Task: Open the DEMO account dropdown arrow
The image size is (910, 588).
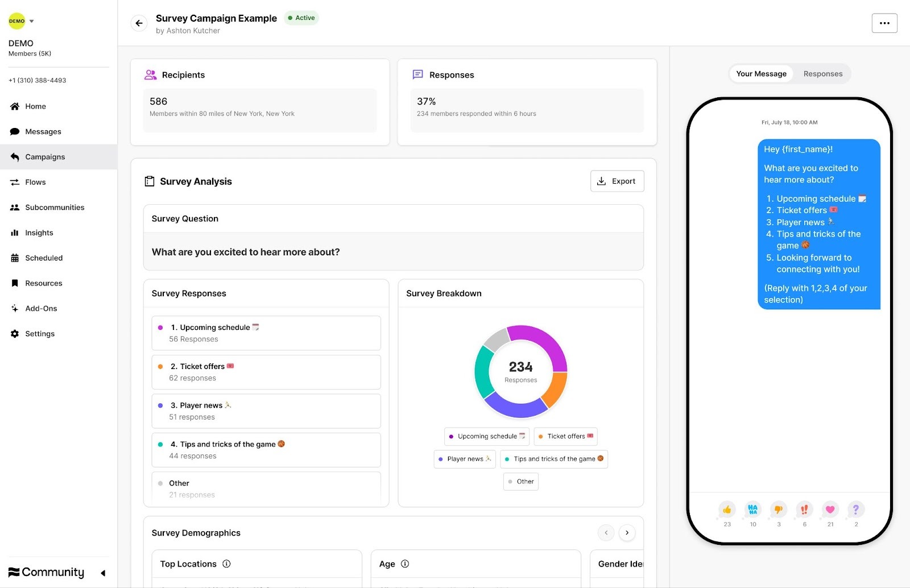Action: click(32, 22)
